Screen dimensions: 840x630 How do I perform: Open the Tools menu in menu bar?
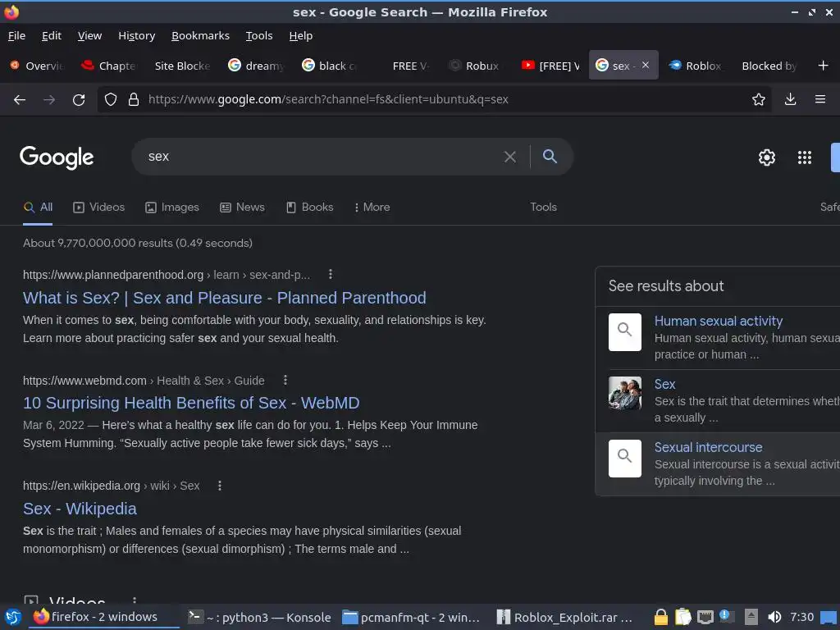pos(259,36)
